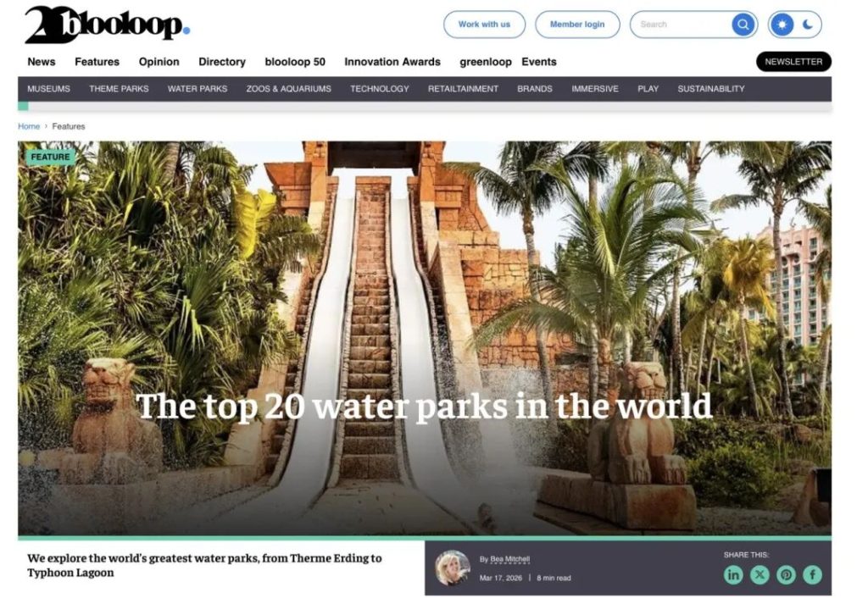This screenshot has width=868, height=598.
Task: Share article on LinkedIn
Action: coord(733,575)
